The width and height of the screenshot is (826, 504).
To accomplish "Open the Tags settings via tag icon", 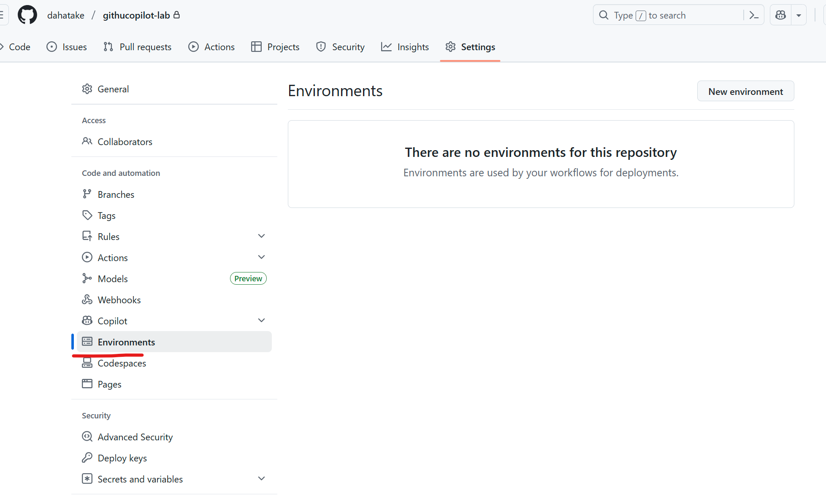I will tap(87, 215).
